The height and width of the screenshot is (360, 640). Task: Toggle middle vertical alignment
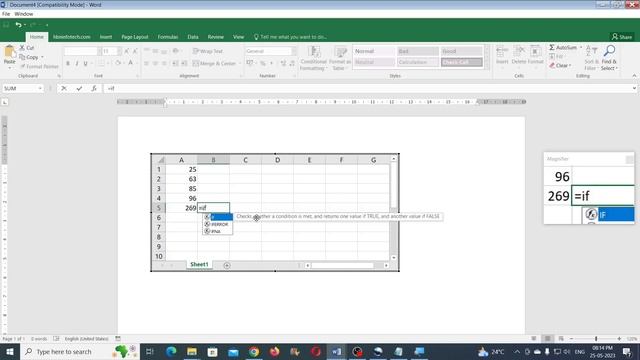pyautogui.click(x=155, y=51)
